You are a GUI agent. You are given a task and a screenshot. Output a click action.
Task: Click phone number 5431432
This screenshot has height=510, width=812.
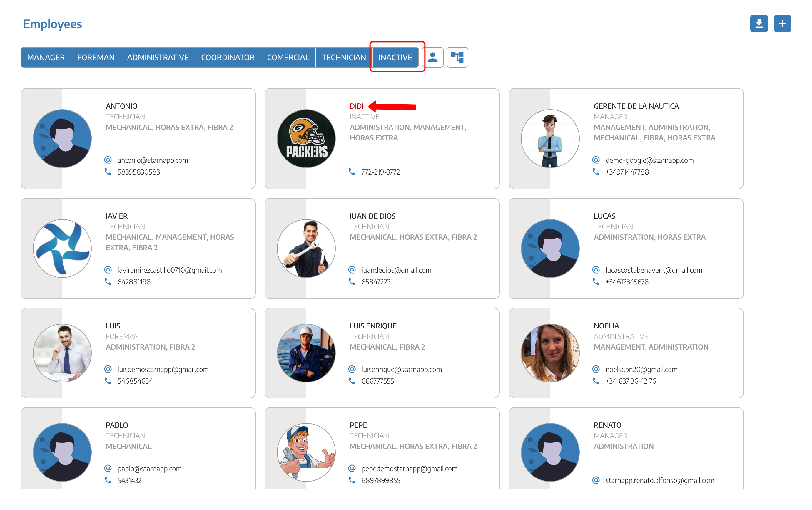click(x=129, y=480)
